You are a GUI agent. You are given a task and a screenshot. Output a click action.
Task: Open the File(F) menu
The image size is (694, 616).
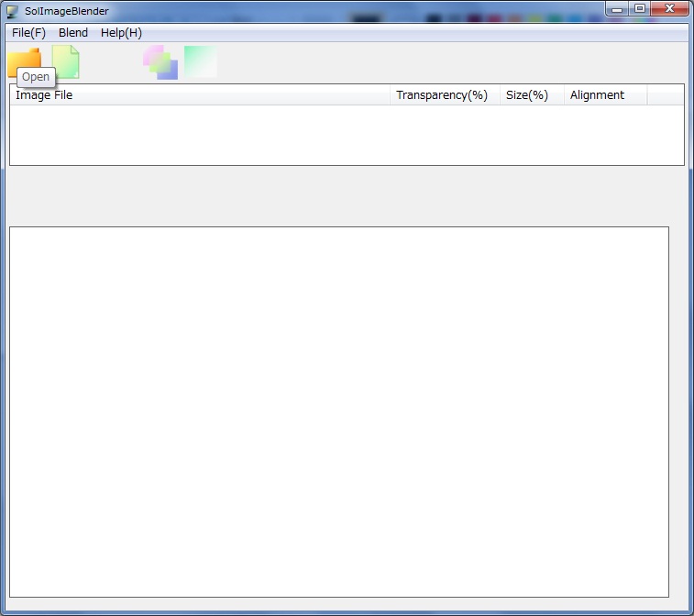(x=28, y=33)
